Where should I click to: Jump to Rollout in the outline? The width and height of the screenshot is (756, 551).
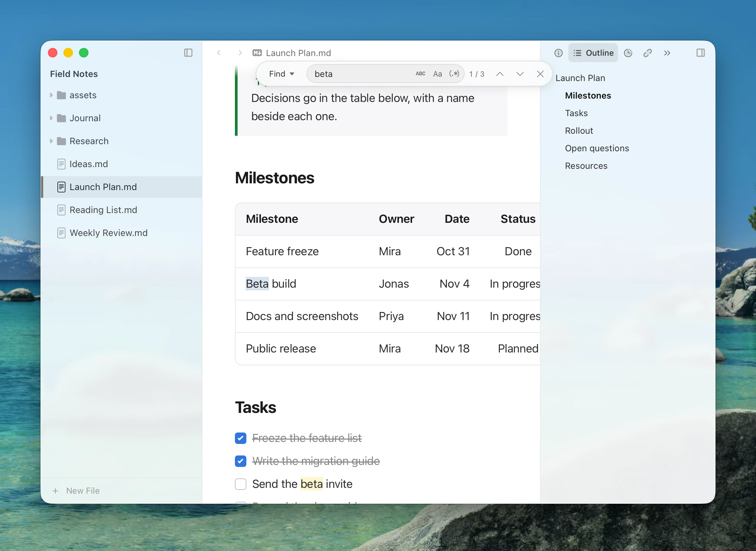[x=579, y=131]
